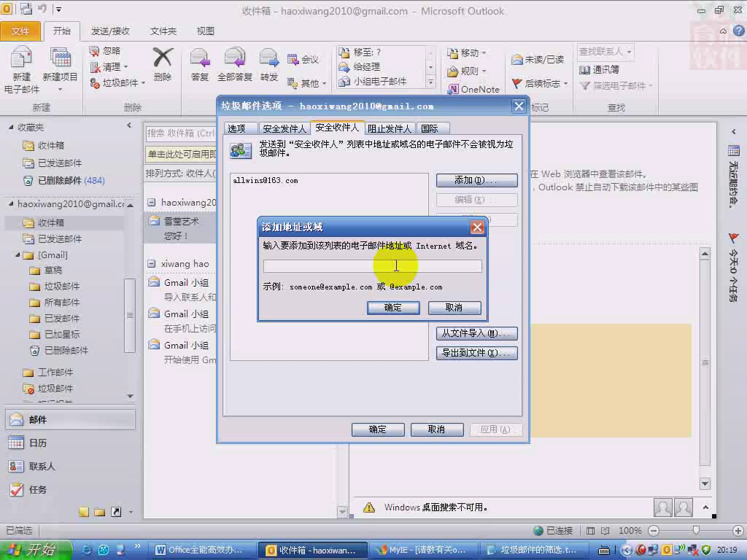Click 确定 at the bottom of 垃圾邮件选项 dialog
This screenshot has width=747, height=560.
coord(378,429)
